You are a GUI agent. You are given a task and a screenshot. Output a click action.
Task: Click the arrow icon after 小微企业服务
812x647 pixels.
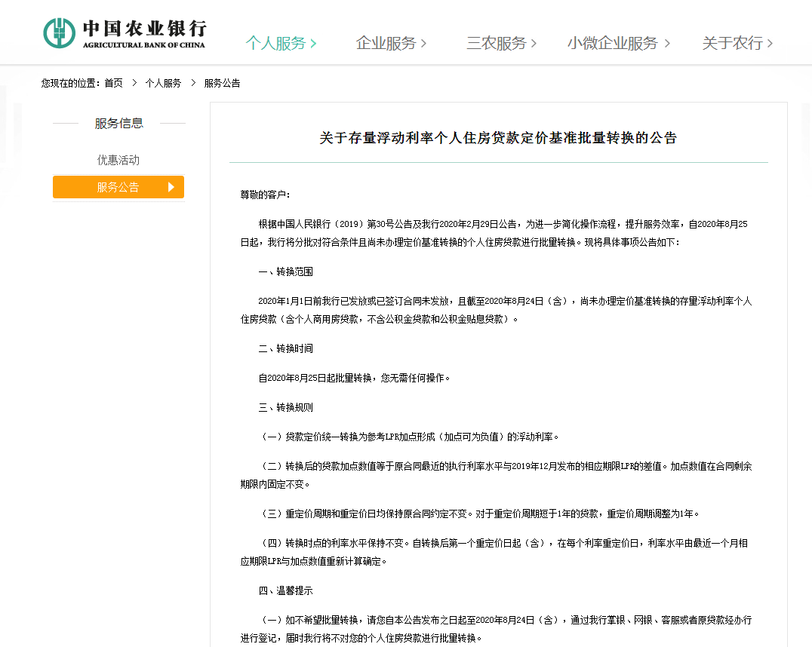pos(666,44)
